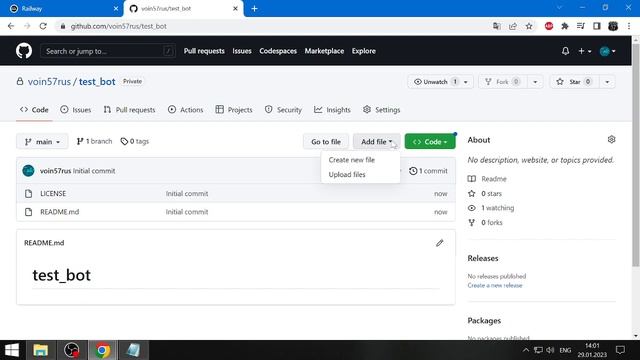The width and height of the screenshot is (640, 360).
Task: Go back in browser history
Action: click(x=11, y=26)
